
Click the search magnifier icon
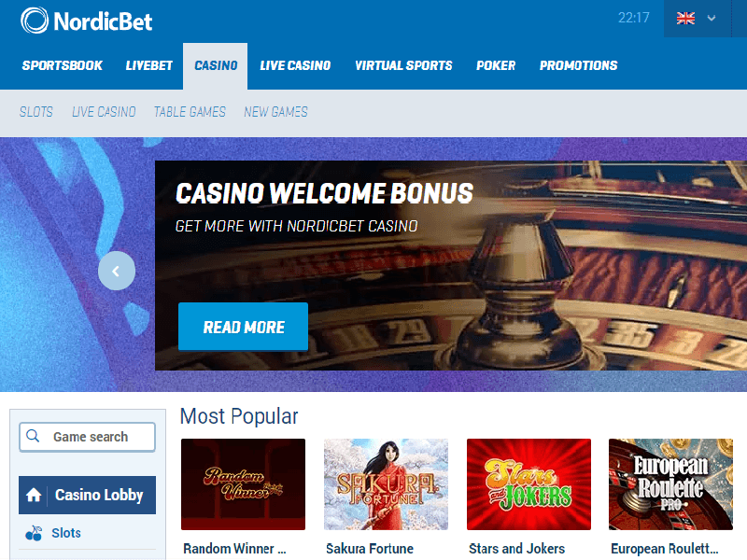(x=33, y=436)
